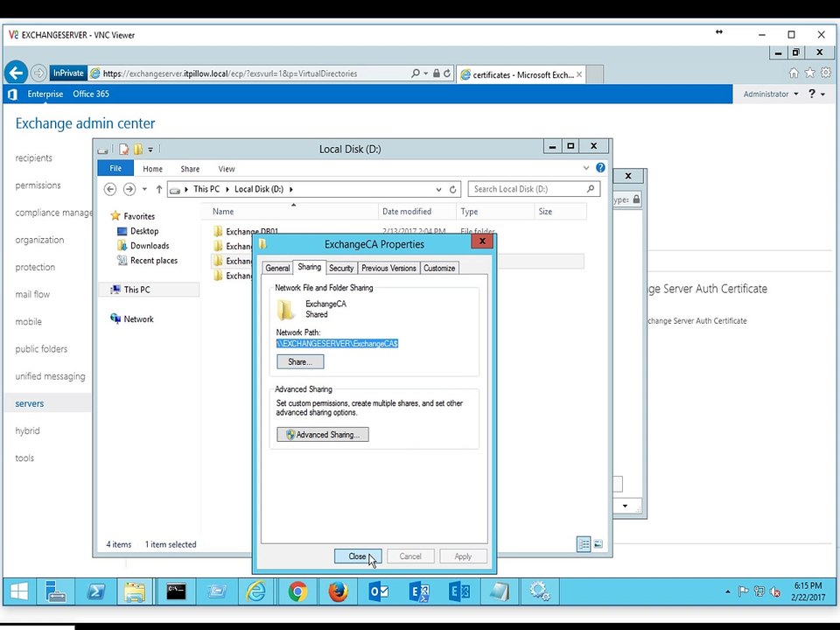Open the IE home icon

click(x=794, y=73)
